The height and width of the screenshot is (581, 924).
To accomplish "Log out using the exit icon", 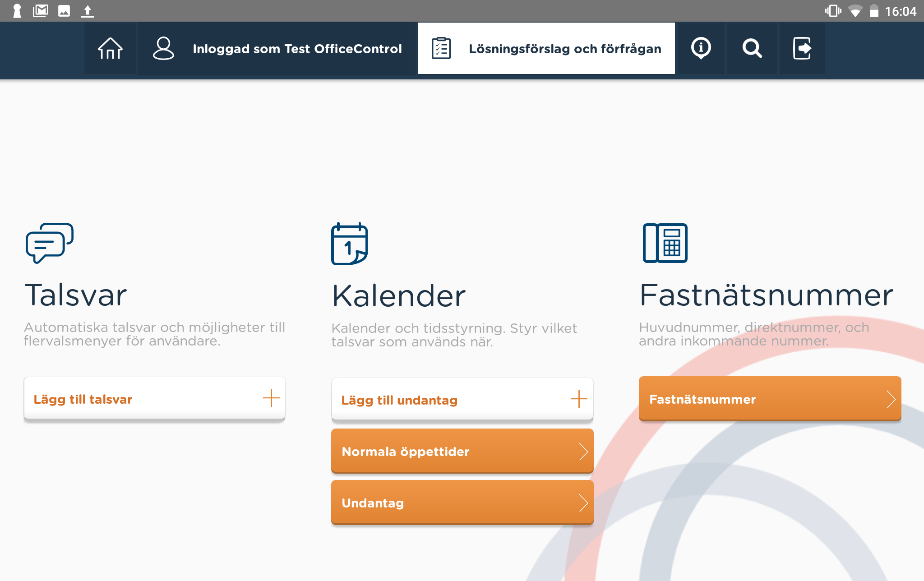I will [802, 48].
